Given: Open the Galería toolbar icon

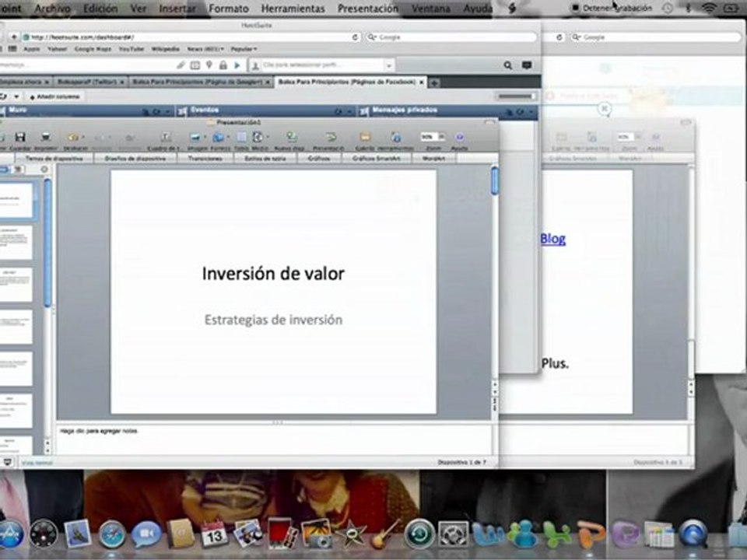Looking at the screenshot, I should click(365, 137).
